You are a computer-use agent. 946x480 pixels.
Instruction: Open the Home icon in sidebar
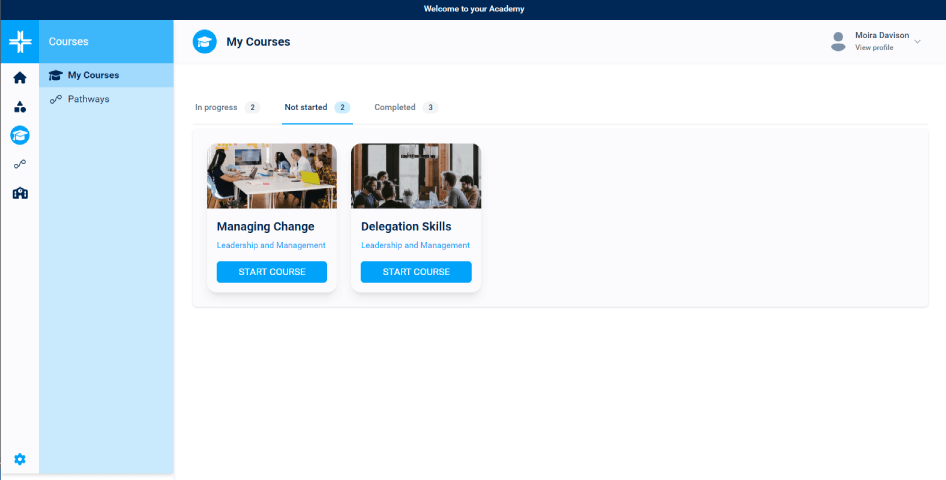click(20, 78)
